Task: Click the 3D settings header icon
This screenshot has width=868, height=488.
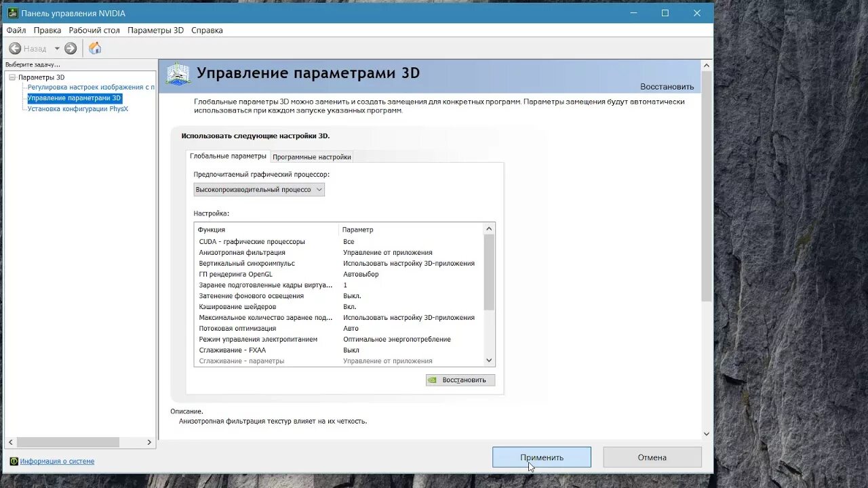Action: click(x=178, y=74)
